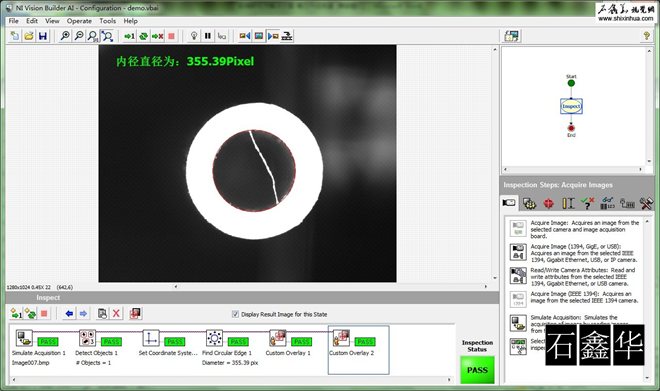Screen dimensions: 660x391
Task: Select the Communicate steps tab
Action: coord(627,204)
